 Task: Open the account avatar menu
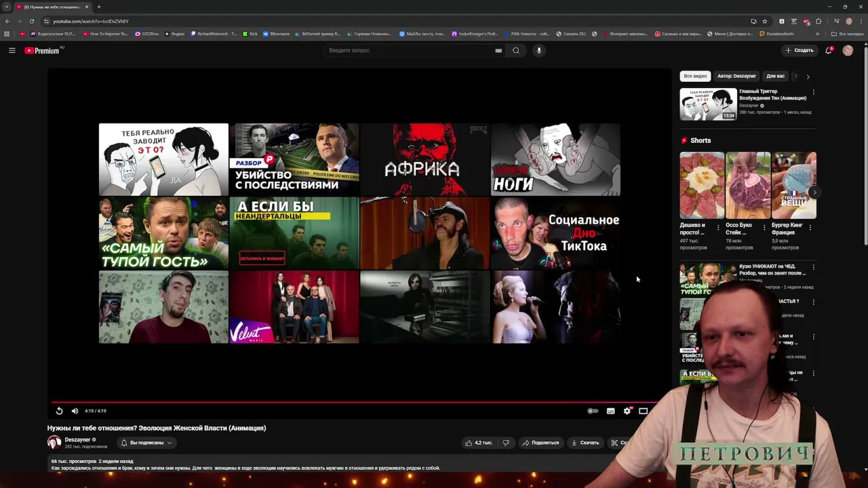(x=848, y=50)
